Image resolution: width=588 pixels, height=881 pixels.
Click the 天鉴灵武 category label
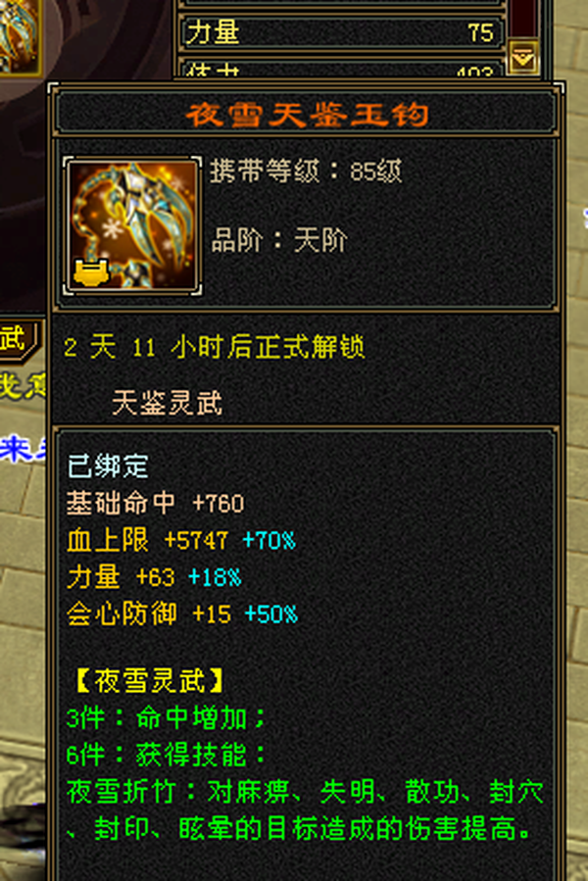[167, 403]
